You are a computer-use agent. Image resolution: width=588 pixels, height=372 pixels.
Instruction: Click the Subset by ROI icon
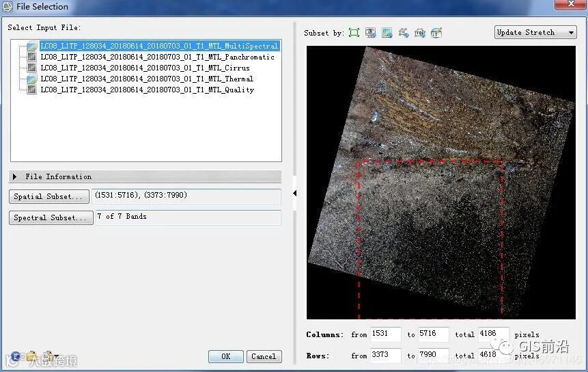click(x=420, y=33)
